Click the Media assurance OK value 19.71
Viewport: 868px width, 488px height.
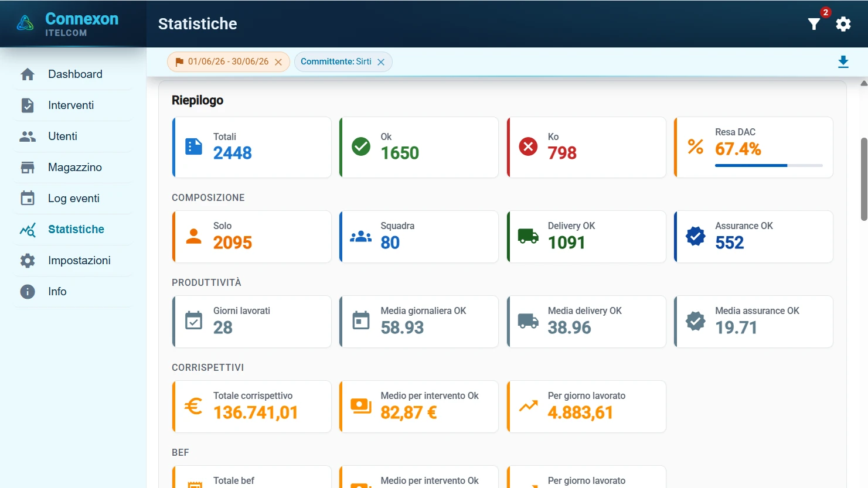tap(736, 327)
